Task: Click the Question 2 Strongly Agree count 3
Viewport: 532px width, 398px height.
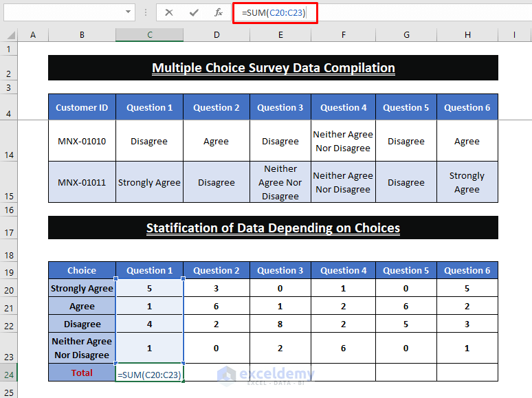Action: pos(217,288)
